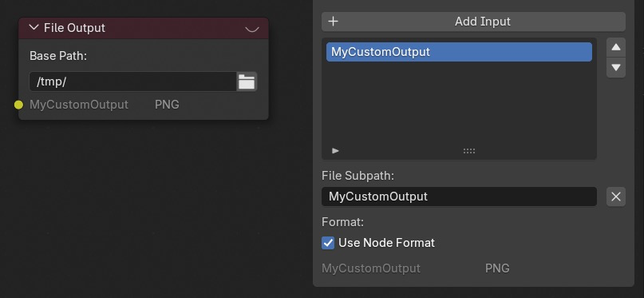The height and width of the screenshot is (298, 644).
Task: Move the selected input up
Action: pos(615,47)
